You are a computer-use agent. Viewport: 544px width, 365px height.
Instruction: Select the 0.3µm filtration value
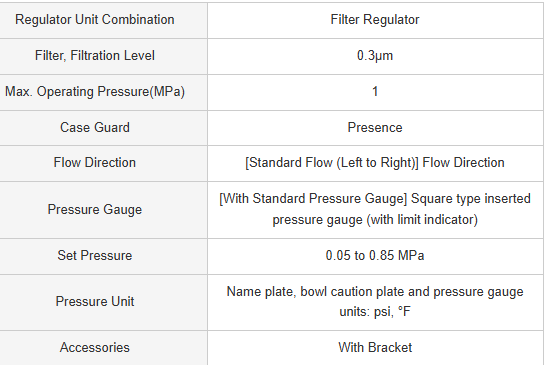[x=375, y=56]
